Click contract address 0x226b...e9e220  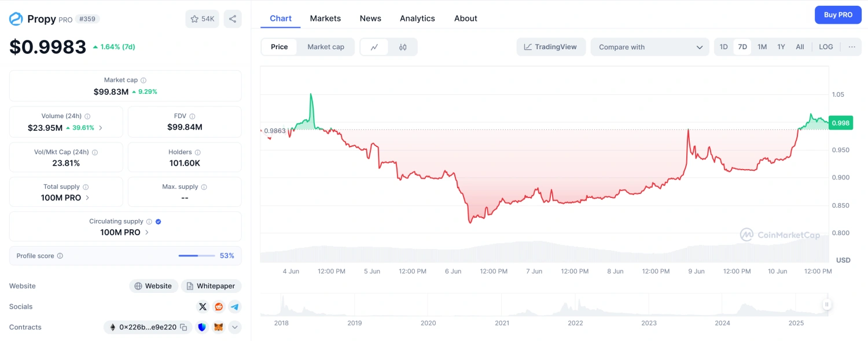coord(148,327)
